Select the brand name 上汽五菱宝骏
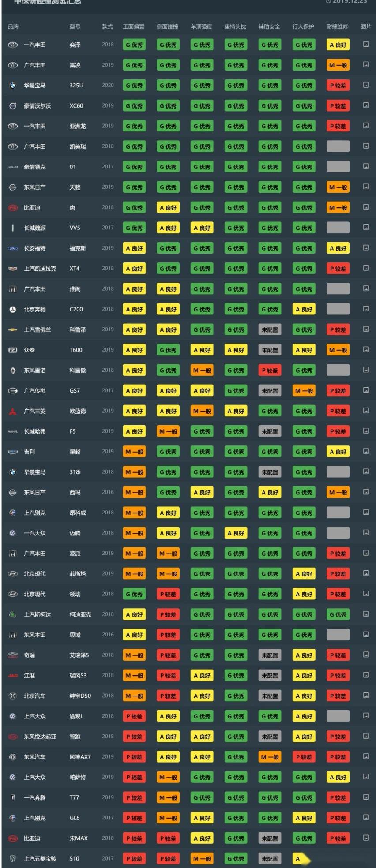The width and height of the screenshot is (376, 868). click(x=40, y=859)
